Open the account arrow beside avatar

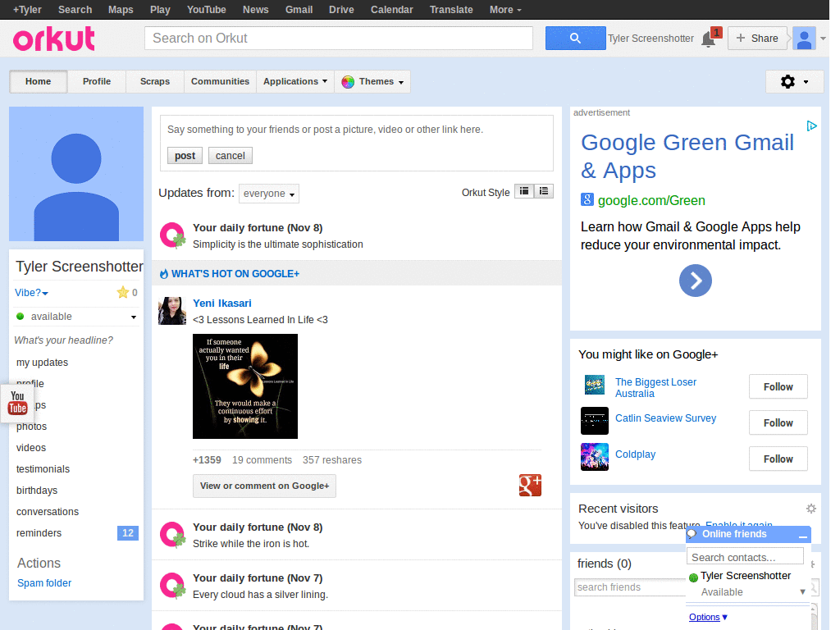[x=823, y=39]
